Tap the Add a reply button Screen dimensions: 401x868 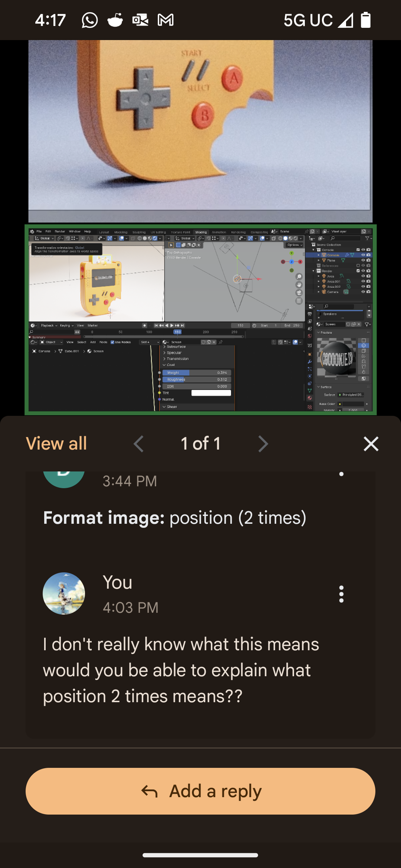[x=200, y=791]
